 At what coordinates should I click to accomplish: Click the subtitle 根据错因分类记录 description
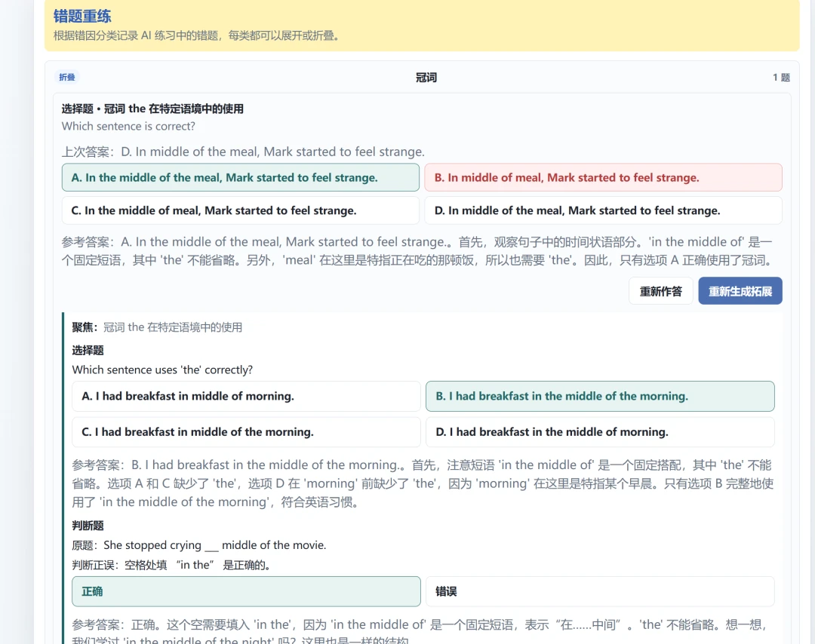(x=196, y=36)
